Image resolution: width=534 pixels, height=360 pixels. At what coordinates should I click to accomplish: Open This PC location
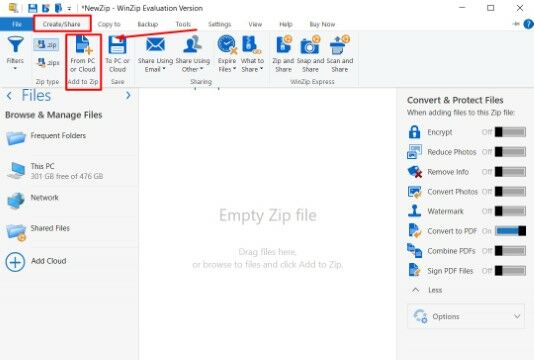(x=69, y=170)
